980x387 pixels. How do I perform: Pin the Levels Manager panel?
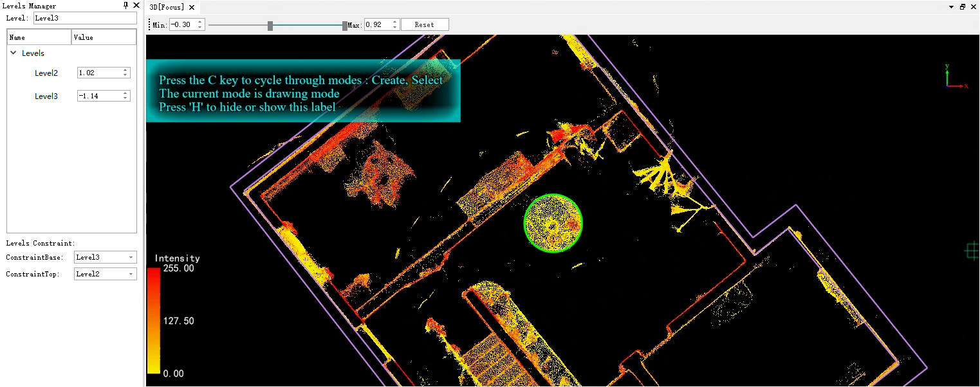tap(126, 5)
